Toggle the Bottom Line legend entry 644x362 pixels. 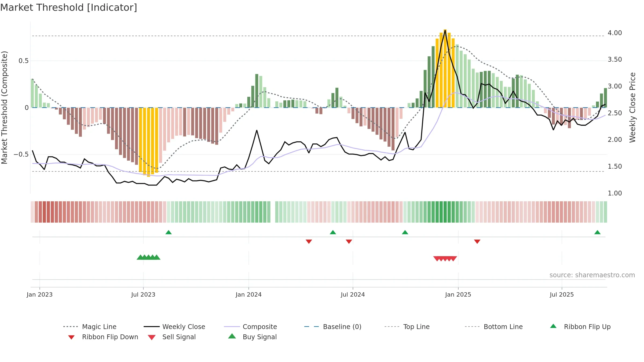494,327
